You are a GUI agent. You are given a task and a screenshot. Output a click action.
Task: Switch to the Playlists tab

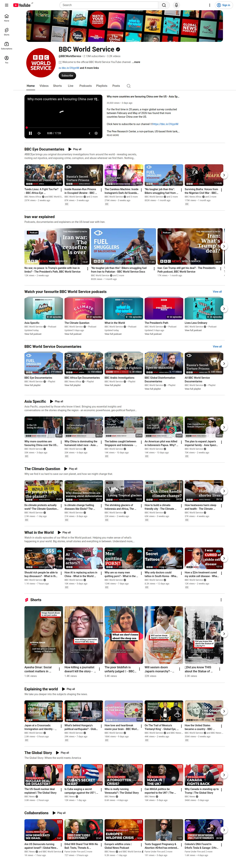(x=102, y=86)
